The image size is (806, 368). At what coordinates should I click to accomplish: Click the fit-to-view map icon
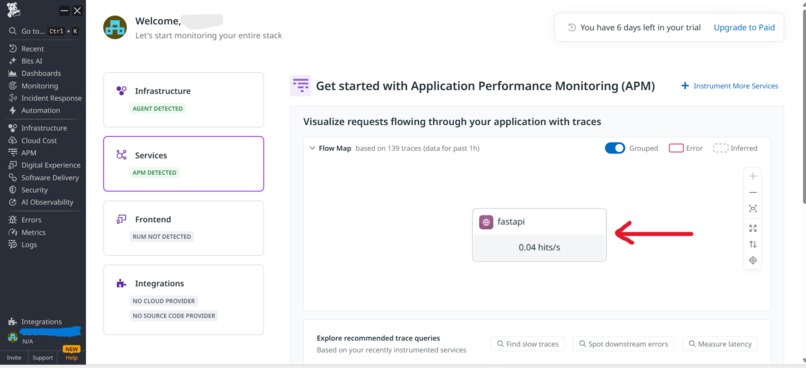pyautogui.click(x=753, y=209)
